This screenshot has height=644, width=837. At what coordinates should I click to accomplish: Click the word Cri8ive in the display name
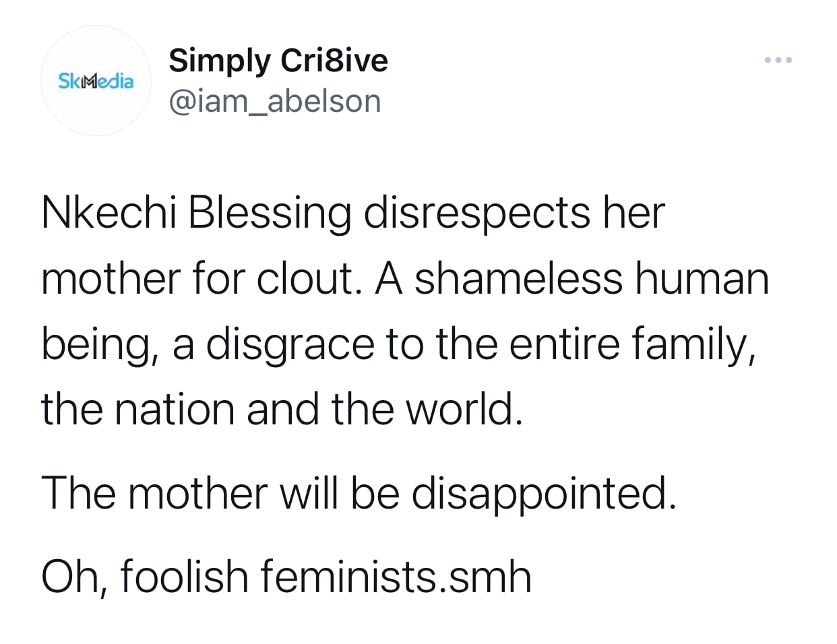coord(334,61)
